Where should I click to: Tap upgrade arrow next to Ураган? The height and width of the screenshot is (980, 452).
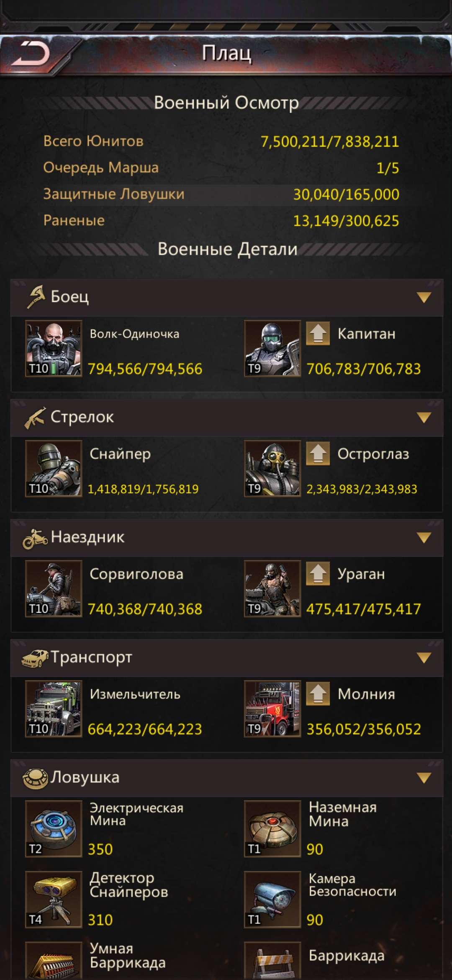tap(318, 574)
